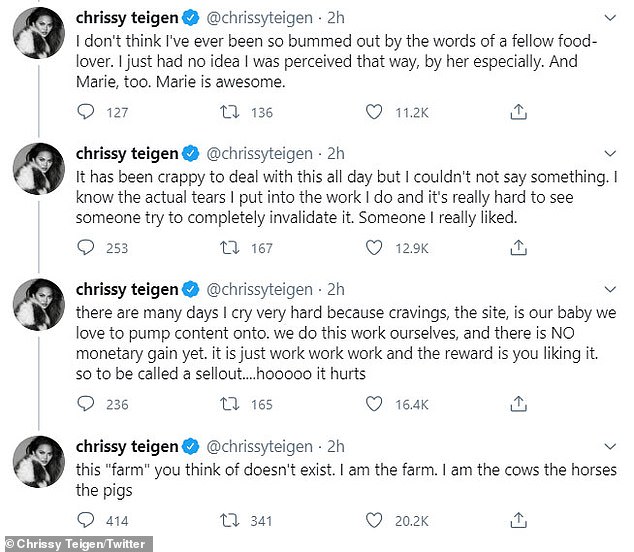Click @chrissyteigen handle on the last tweet
Viewport: 634px width, 552px height.
(259, 445)
